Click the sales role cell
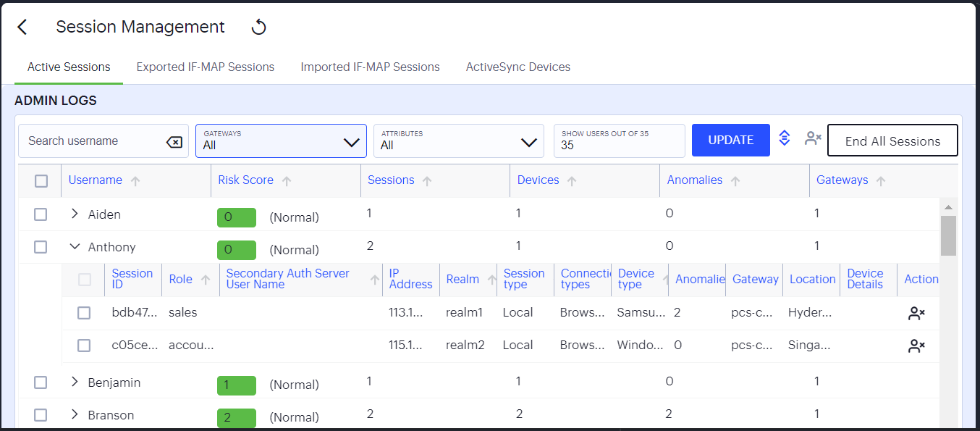980x431 pixels. pos(183,313)
